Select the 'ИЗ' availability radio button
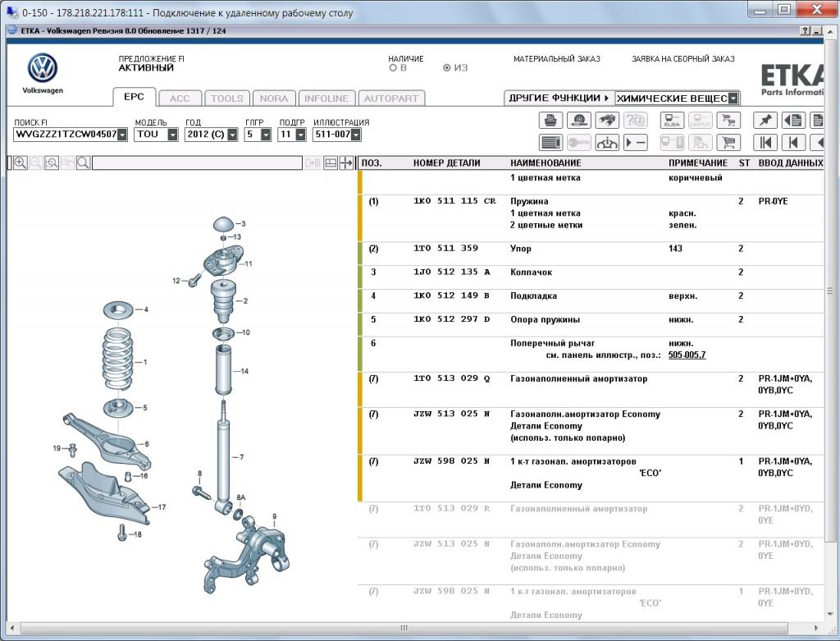The width and height of the screenshot is (840, 641). (x=447, y=68)
